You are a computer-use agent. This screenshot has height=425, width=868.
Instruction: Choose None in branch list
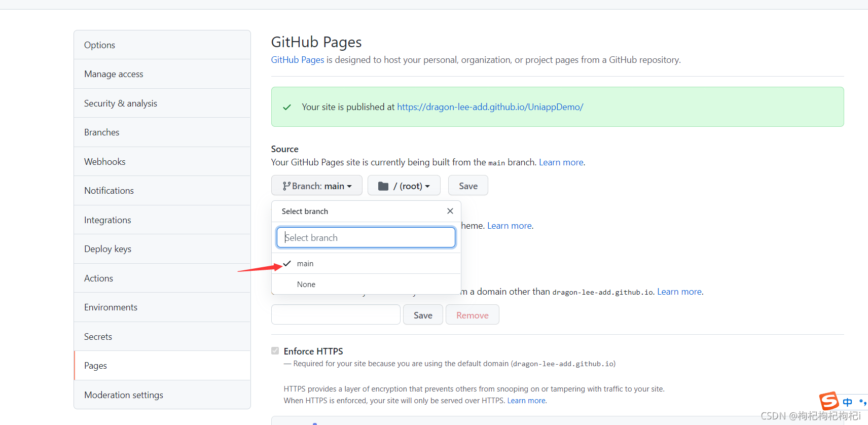(x=366, y=285)
